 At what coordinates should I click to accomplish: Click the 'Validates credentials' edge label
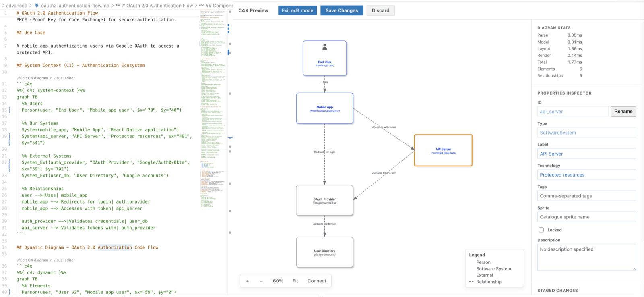324,224
